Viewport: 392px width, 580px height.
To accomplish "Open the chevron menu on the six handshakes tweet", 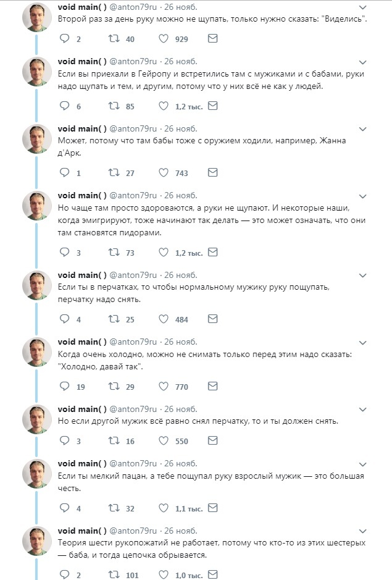I will 362,531.
